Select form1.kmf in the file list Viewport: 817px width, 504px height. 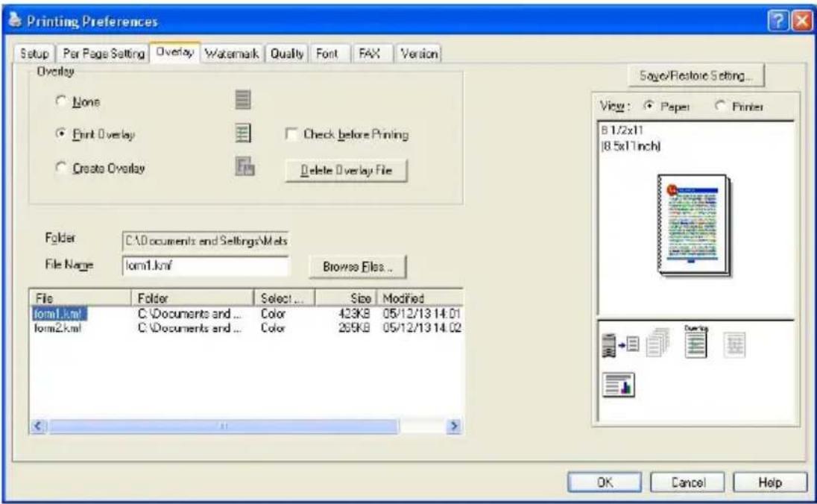pos(59,314)
